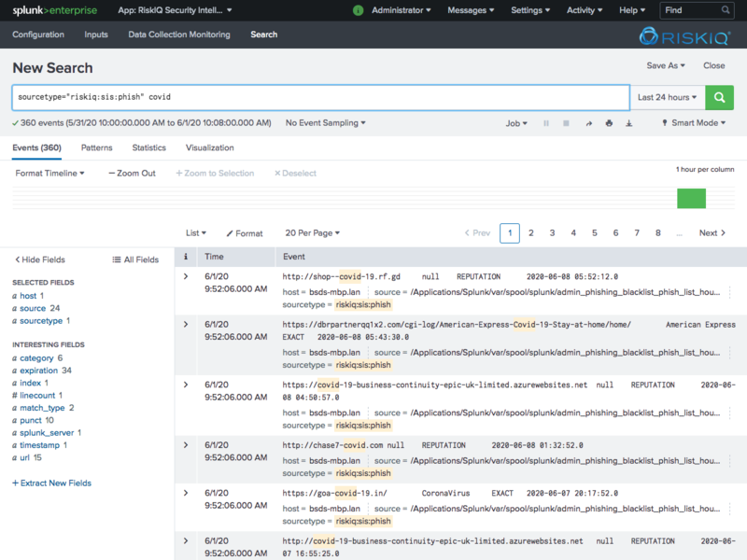Go to the Configuration nav item
Screen dimensions: 747x560
click(38, 35)
